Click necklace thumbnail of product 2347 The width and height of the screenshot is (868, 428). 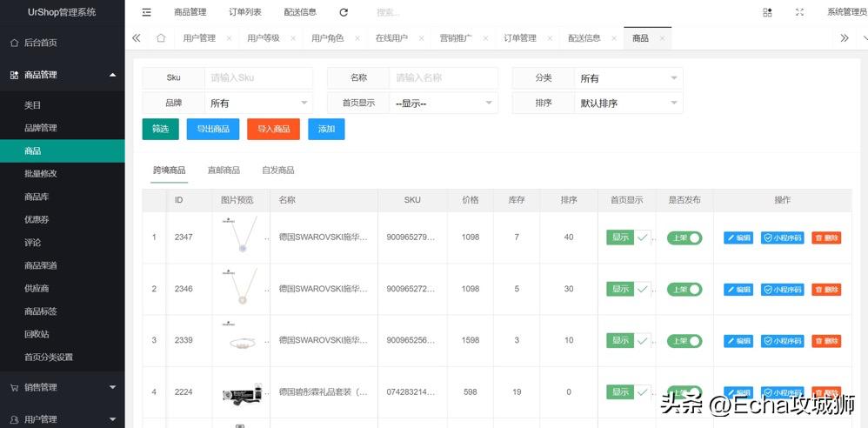click(240, 237)
